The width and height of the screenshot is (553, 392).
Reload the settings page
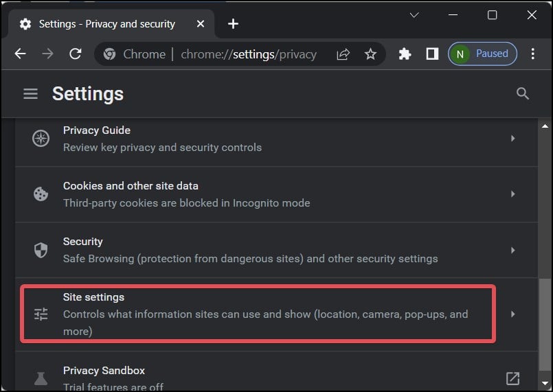(76, 54)
